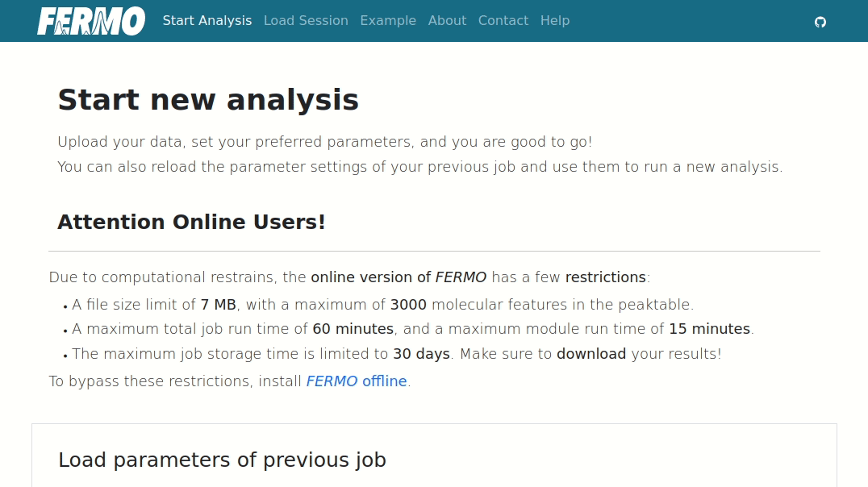Go to Load Session page
This screenshot has width=868, height=487.
click(306, 20)
